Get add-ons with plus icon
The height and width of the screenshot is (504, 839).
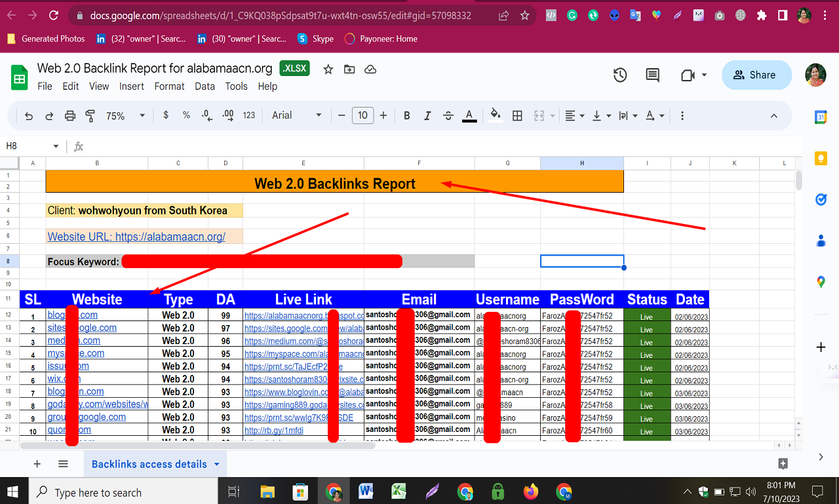click(x=821, y=347)
